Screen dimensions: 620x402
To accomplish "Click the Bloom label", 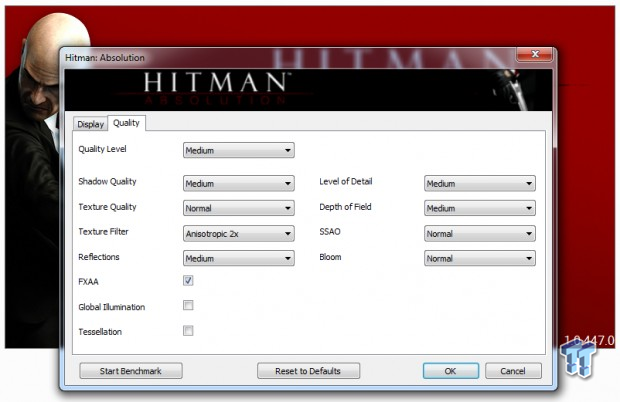I will 330,257.
